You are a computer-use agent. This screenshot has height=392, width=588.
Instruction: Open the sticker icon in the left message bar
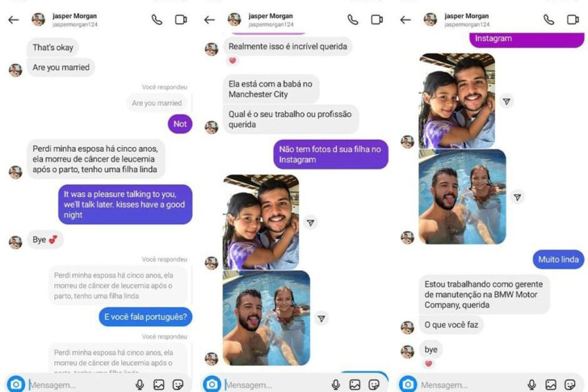point(178,385)
